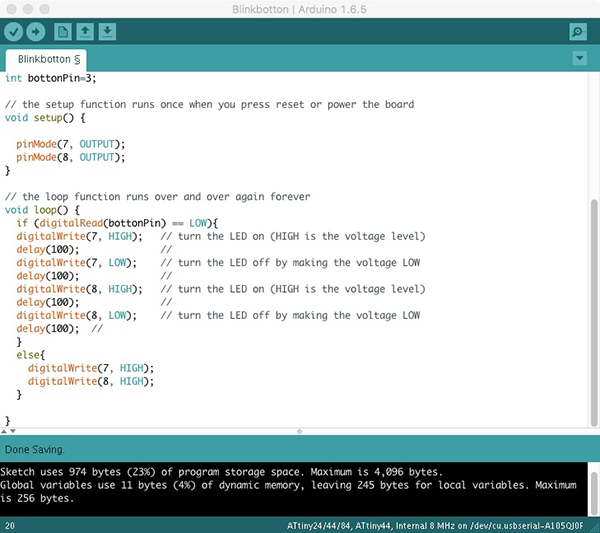This screenshot has width=600, height=533.
Task: Click 'digitalWrite(7, HIGH);' inside the if block
Action: pos(79,236)
